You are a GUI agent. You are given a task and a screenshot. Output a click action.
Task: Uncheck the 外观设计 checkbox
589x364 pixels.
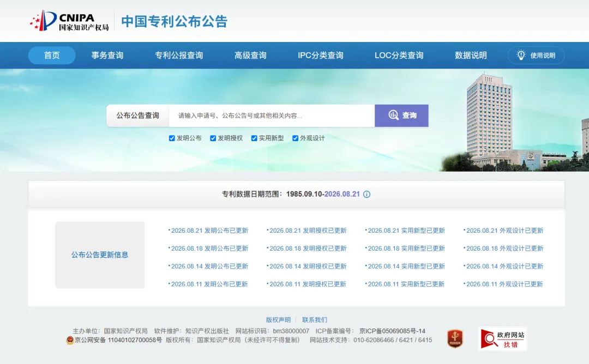(x=295, y=138)
